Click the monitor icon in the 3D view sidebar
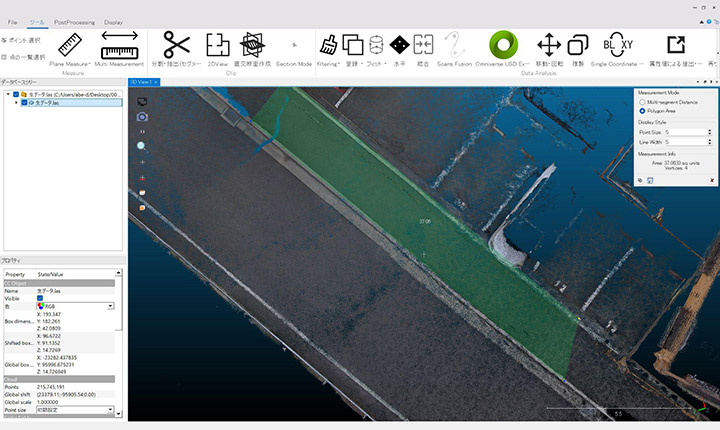720x430 pixels. pos(142,102)
